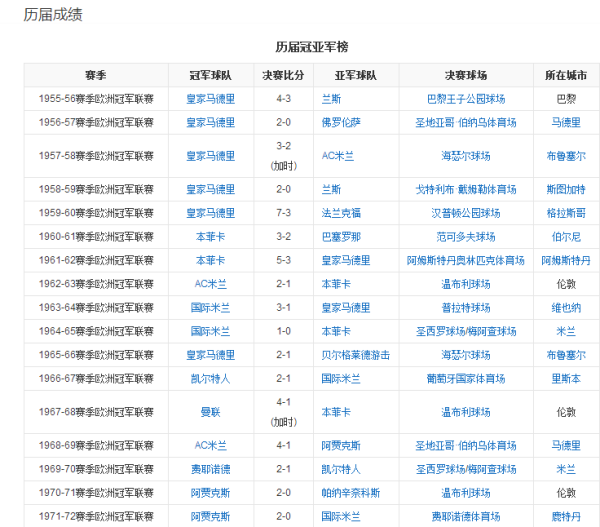This screenshot has height=527, width=600.
Task: Open AC米兰 runner-up link in 1957-58 row
Action: point(338,156)
